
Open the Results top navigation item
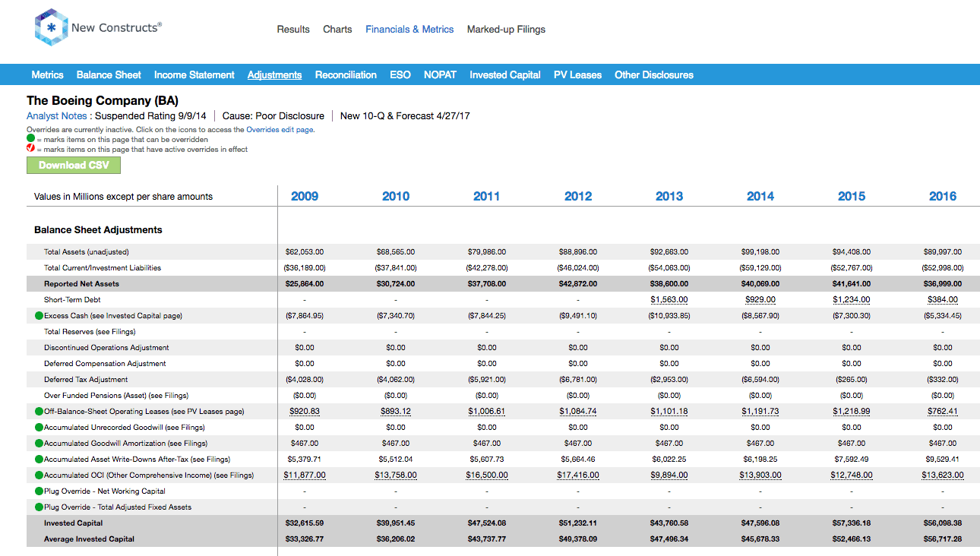pyautogui.click(x=293, y=30)
